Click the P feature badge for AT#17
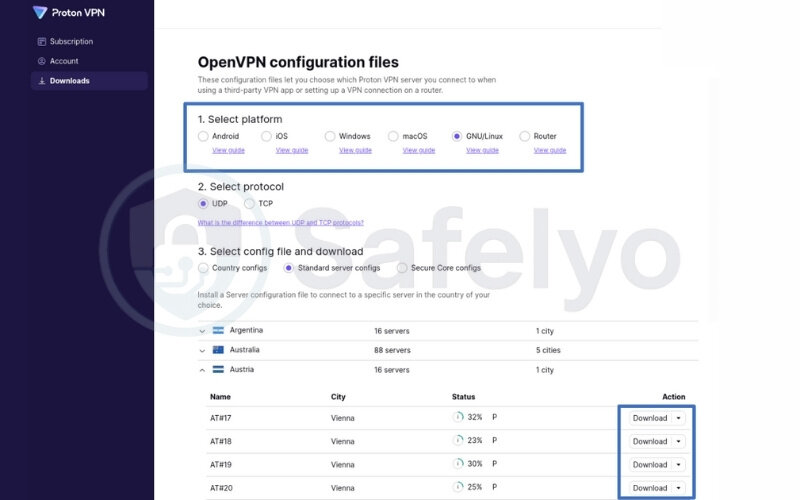This screenshot has width=800, height=500. click(494, 417)
